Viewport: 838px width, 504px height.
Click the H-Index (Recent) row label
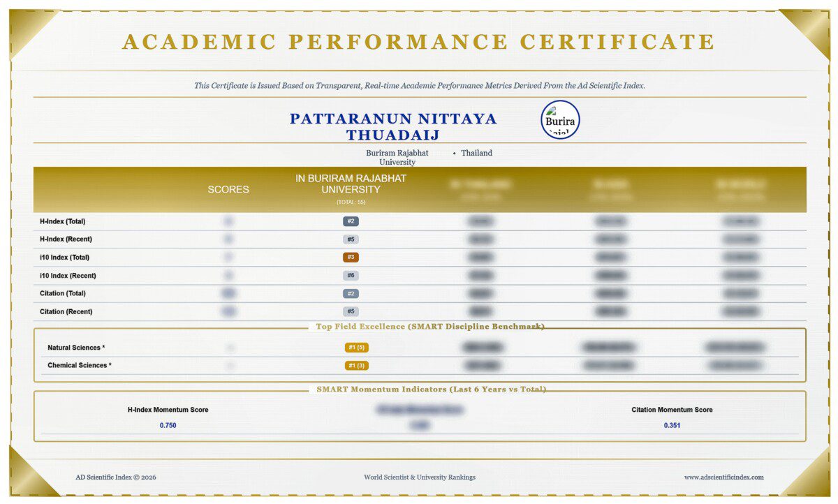point(66,239)
